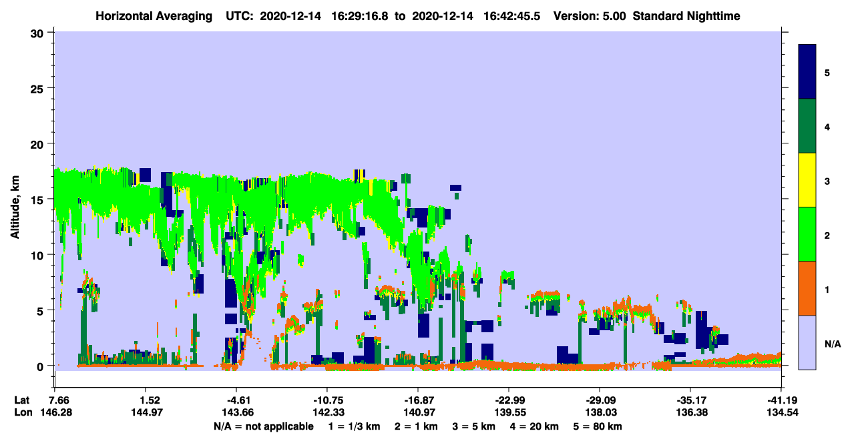Viewport: 868px width, 445px height.
Task: Click the latitude value '-10.75'
Action: pos(328,400)
